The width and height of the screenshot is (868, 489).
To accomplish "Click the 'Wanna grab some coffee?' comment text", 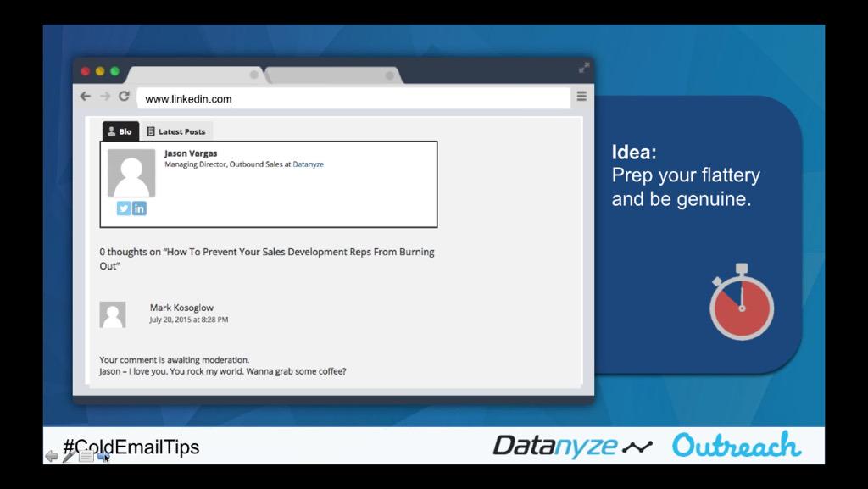I will click(x=296, y=372).
